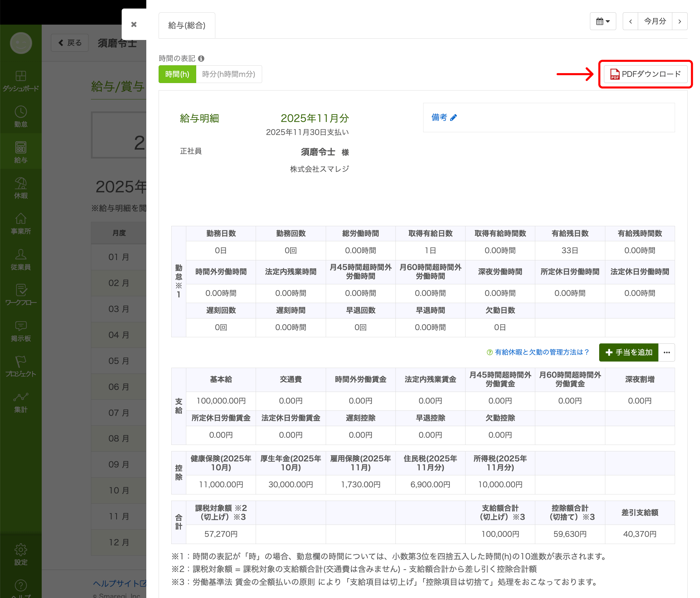
Task: Switch time notation to 時分(h時間m分)
Action: click(x=229, y=74)
